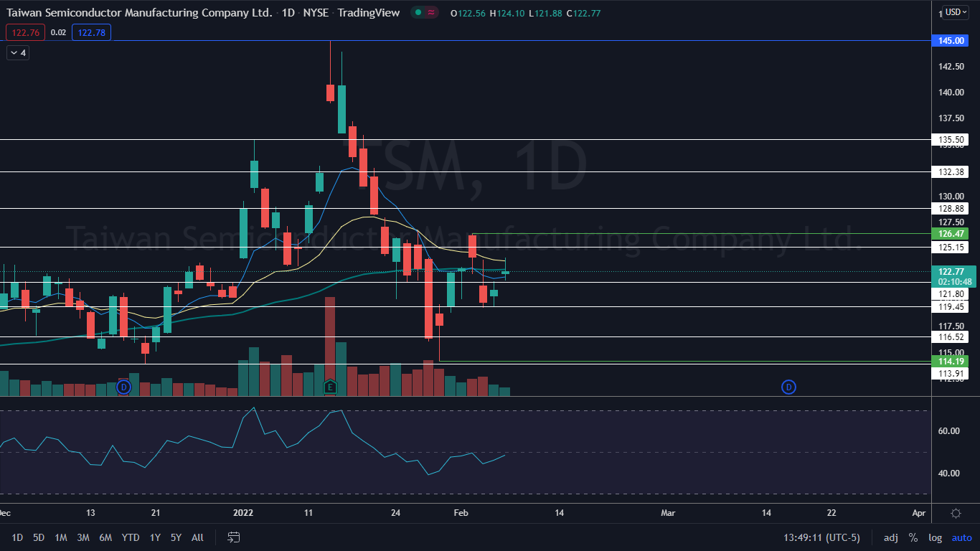Click the left dividend D marker
This screenshot has width=980, height=551.
pos(123,387)
